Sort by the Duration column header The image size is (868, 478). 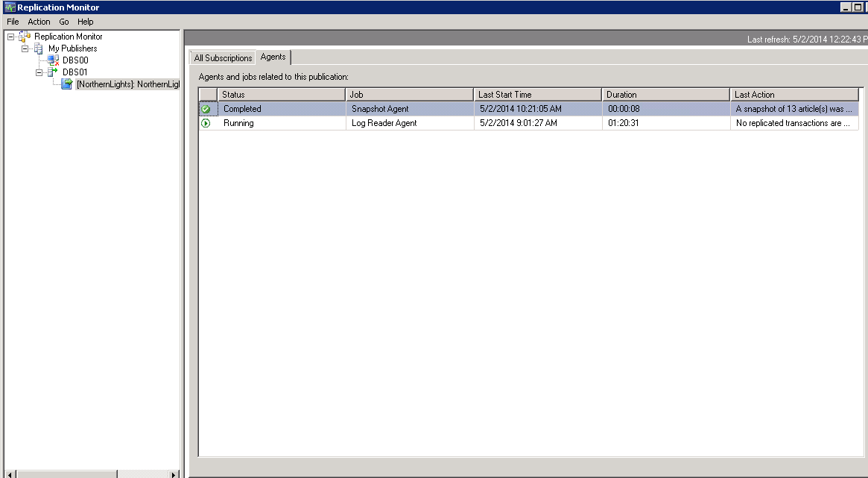pyautogui.click(x=665, y=95)
